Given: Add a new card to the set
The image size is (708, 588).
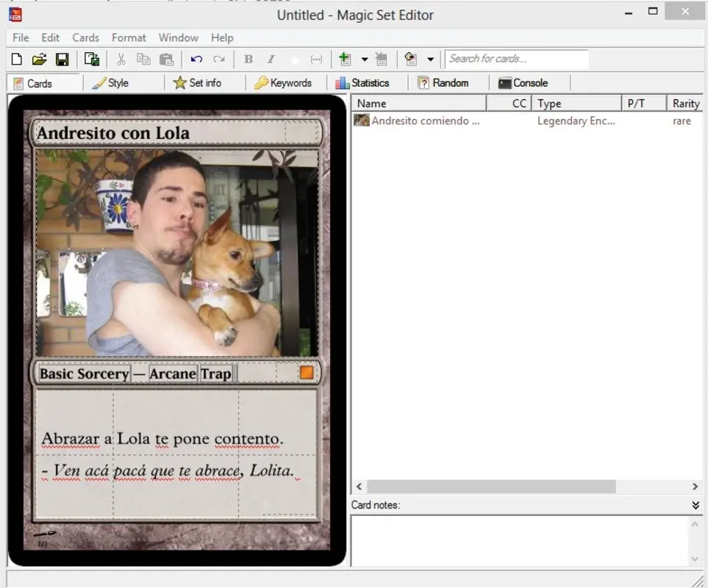Looking at the screenshot, I should tap(343, 60).
